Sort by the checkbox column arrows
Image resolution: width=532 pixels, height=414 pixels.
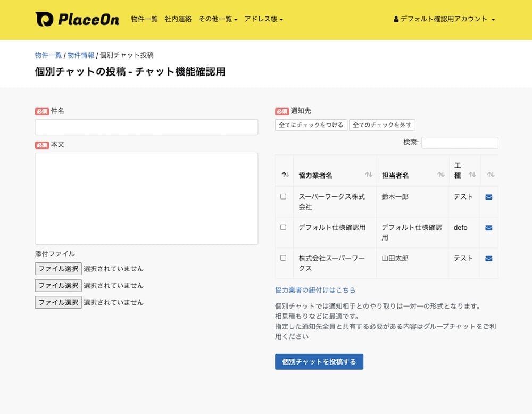[x=285, y=175]
